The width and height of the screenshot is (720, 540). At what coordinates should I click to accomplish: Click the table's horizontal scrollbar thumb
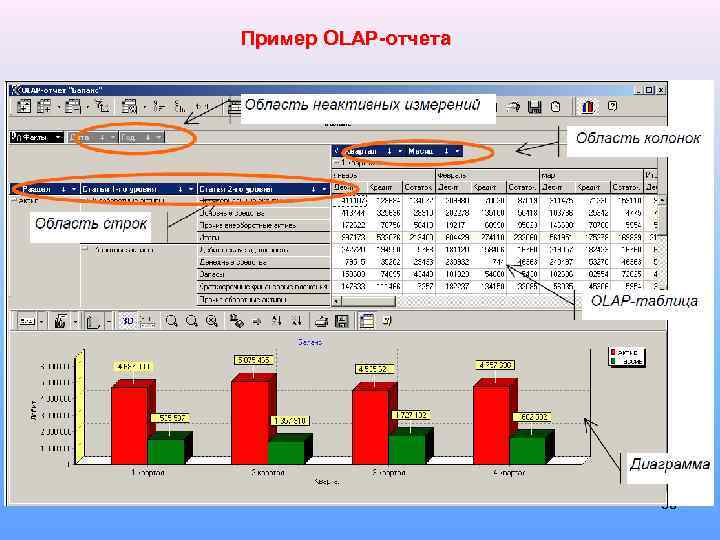368,301
